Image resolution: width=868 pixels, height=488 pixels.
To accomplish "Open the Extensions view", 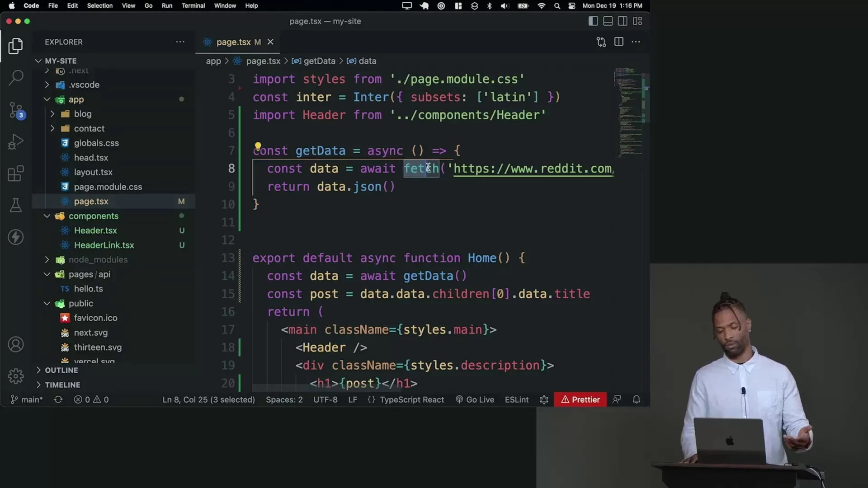I will 15,173.
